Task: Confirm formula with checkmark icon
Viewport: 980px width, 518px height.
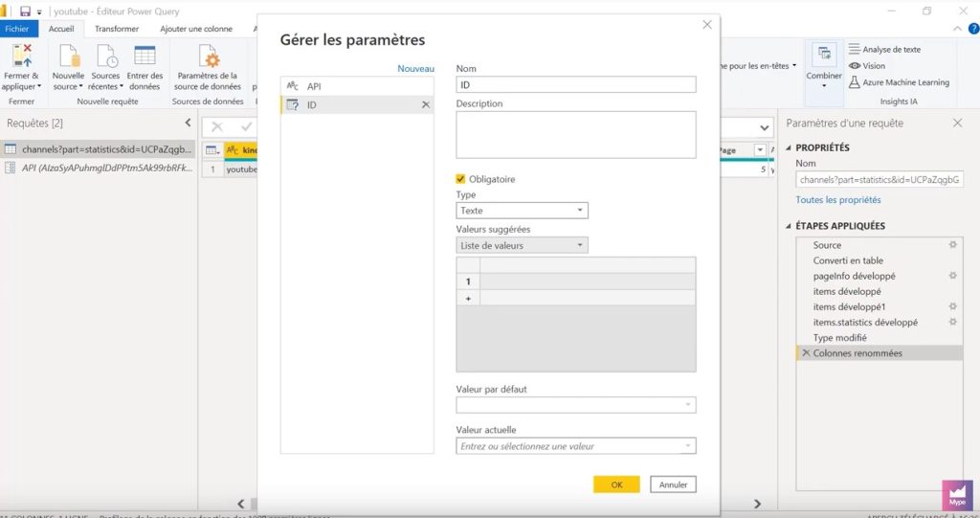Action: tap(246, 127)
